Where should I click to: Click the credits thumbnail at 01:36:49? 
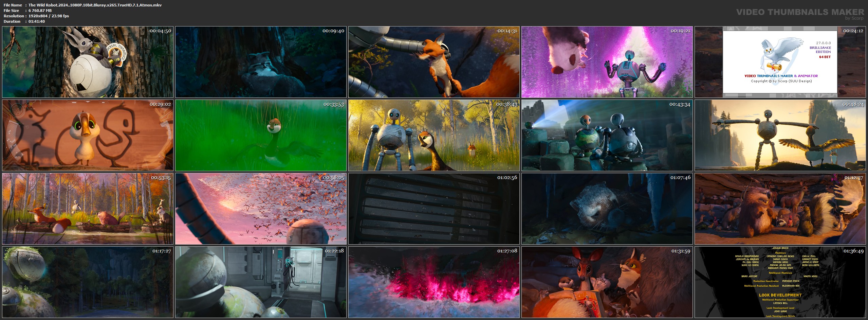coord(780,282)
